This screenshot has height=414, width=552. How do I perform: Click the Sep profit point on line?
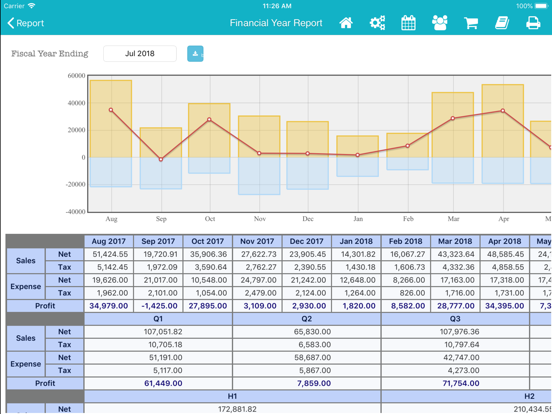[161, 159]
